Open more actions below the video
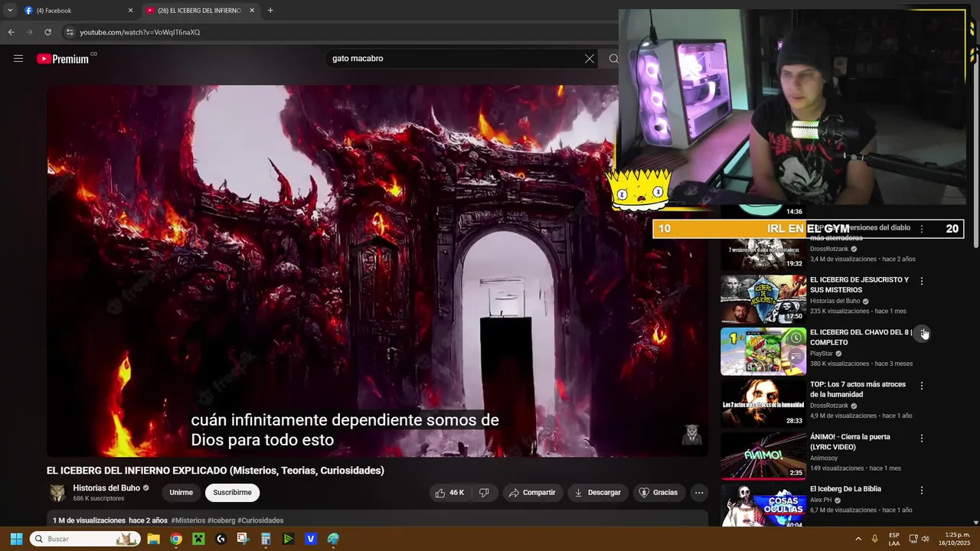Image resolution: width=980 pixels, height=551 pixels. coord(699,493)
